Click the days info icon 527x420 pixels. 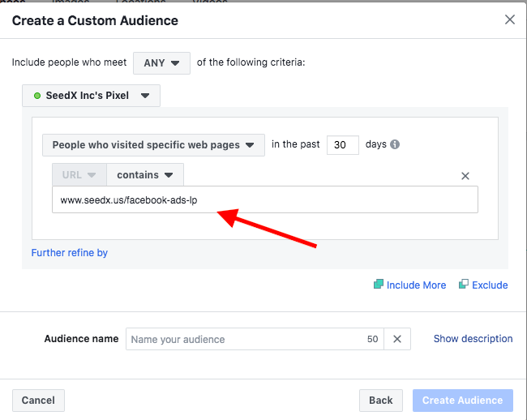click(x=395, y=145)
